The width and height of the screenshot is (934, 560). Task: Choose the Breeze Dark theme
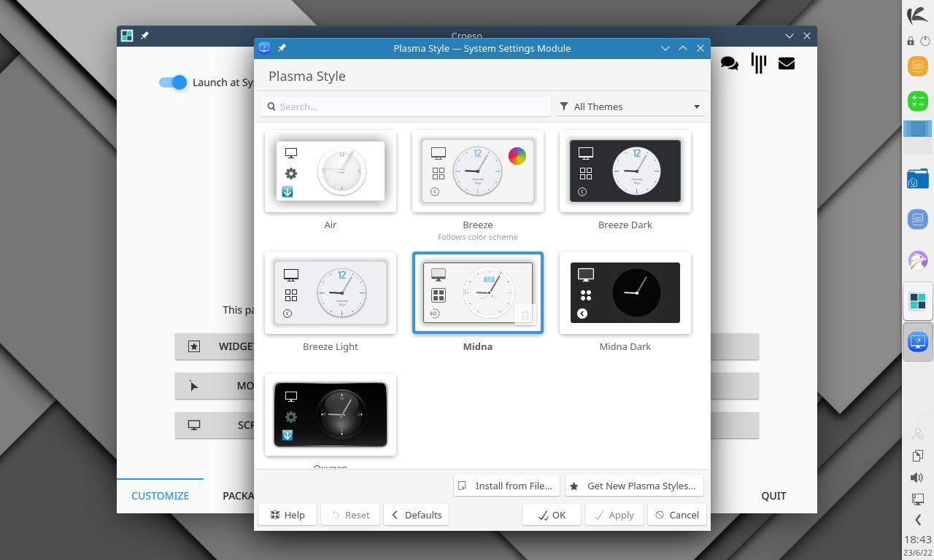click(x=625, y=171)
